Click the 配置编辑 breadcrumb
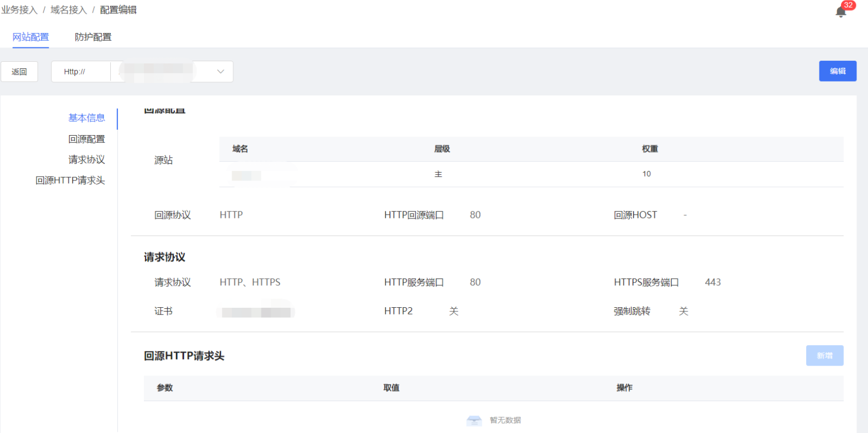 pyautogui.click(x=118, y=10)
